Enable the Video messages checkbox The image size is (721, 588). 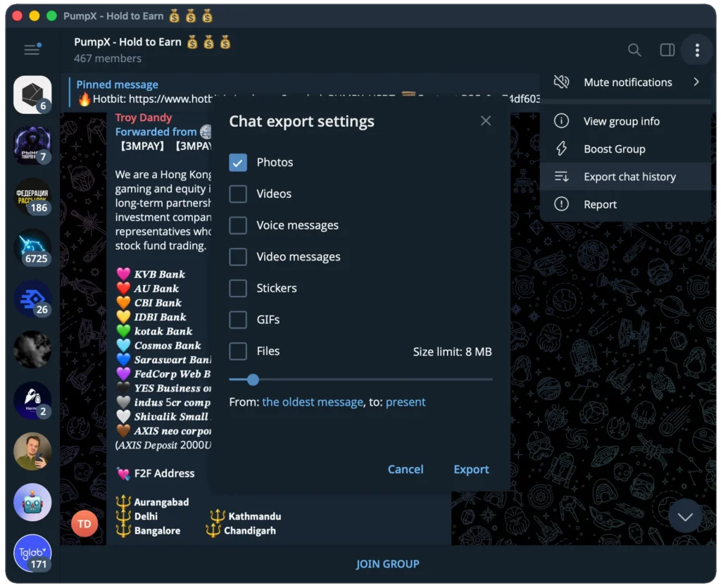(238, 257)
